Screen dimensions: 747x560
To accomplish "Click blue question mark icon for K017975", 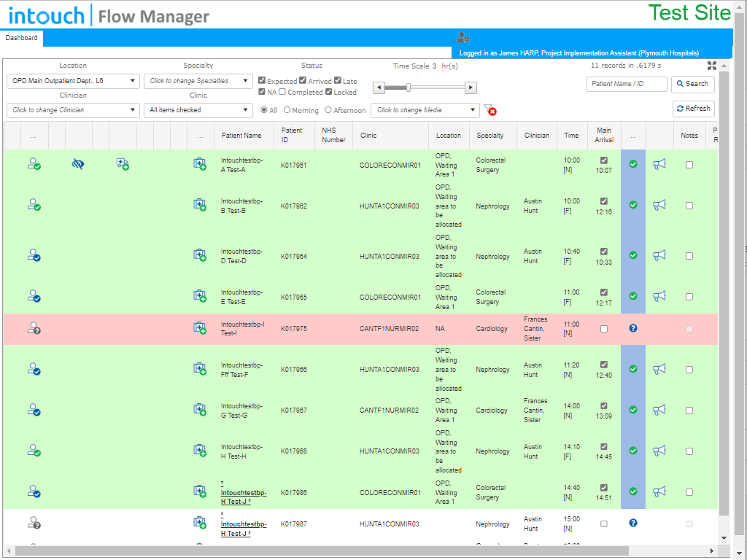I will point(633,328).
